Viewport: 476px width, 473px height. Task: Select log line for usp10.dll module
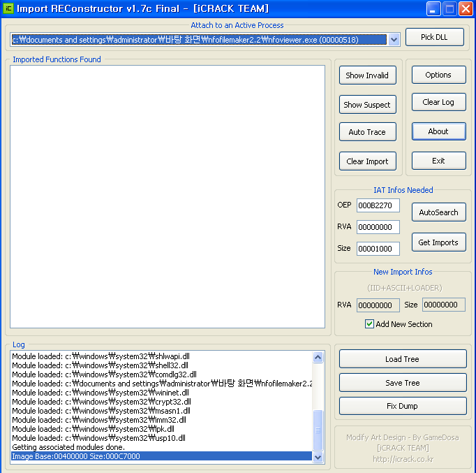click(x=161, y=438)
